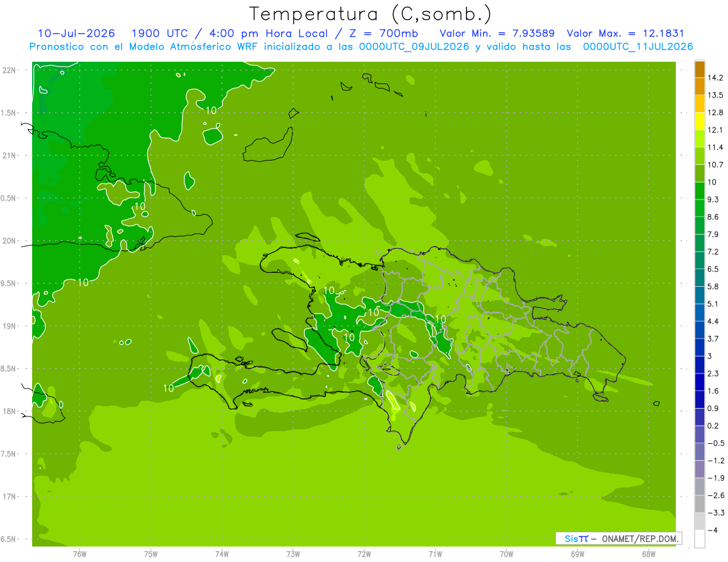This screenshot has width=728, height=562.
Task: Click the latitude label '9.5N'
Action: [9, 283]
